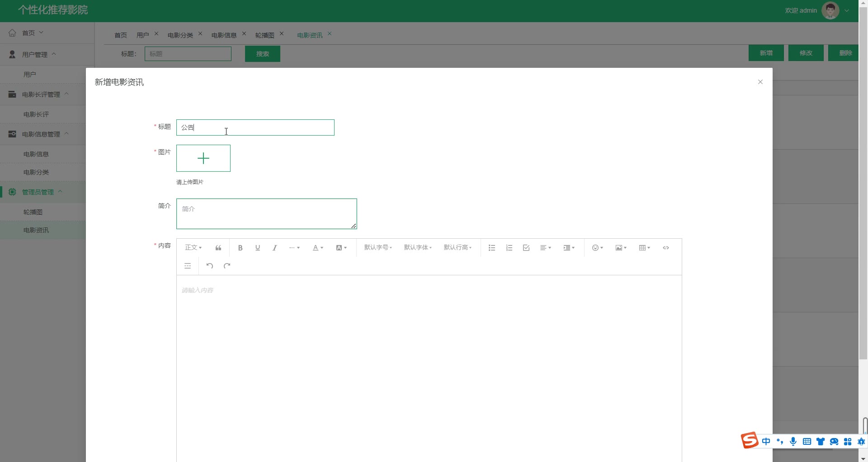The width and height of the screenshot is (868, 462).
Task: Open the more text styles menu
Action: click(x=295, y=248)
